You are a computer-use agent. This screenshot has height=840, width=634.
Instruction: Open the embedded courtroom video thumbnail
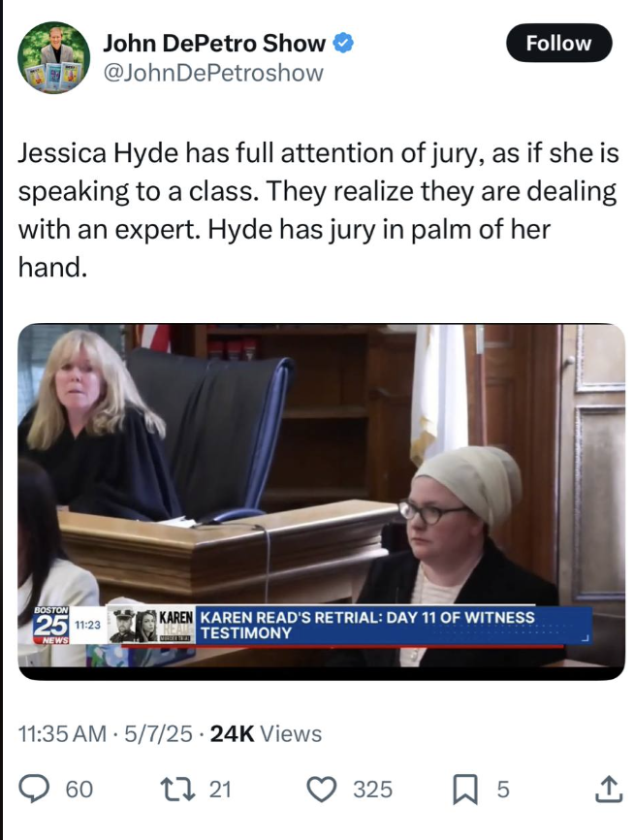pos(321,501)
